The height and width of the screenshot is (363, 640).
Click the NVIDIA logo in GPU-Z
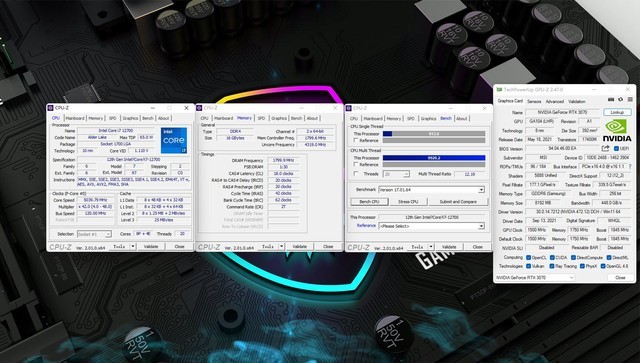point(617,130)
